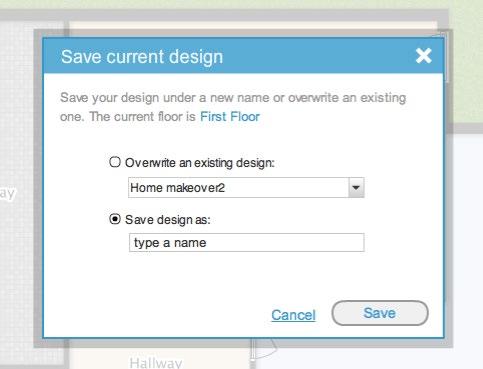Click the green garden area of the plan
The width and height of the screenshot is (483, 369).
pyautogui.click(x=467, y=67)
